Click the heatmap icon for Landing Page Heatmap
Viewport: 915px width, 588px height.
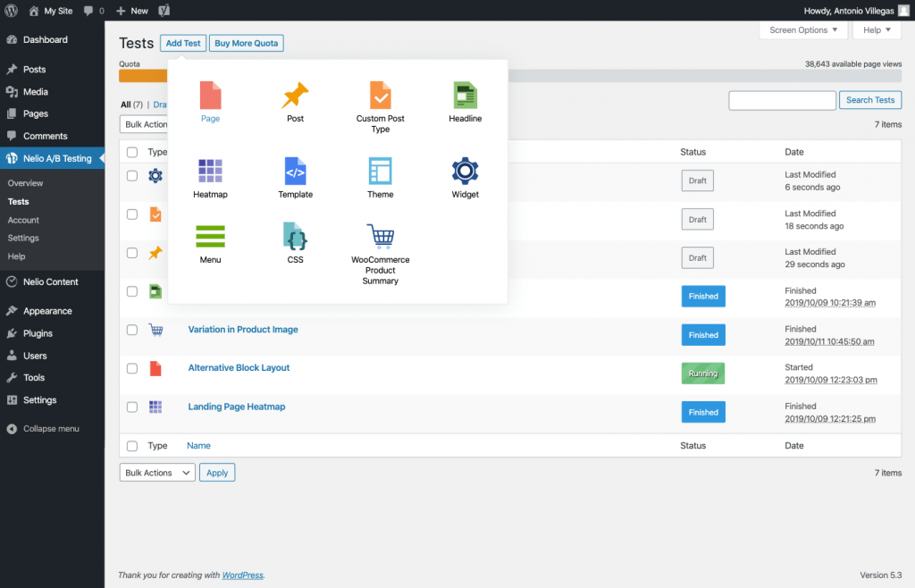click(155, 407)
